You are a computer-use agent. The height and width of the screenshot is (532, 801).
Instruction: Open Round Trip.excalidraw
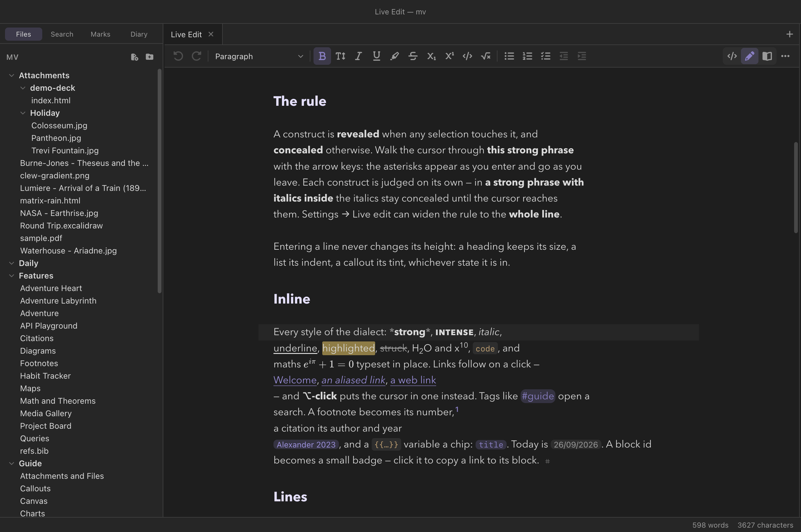pos(61,226)
